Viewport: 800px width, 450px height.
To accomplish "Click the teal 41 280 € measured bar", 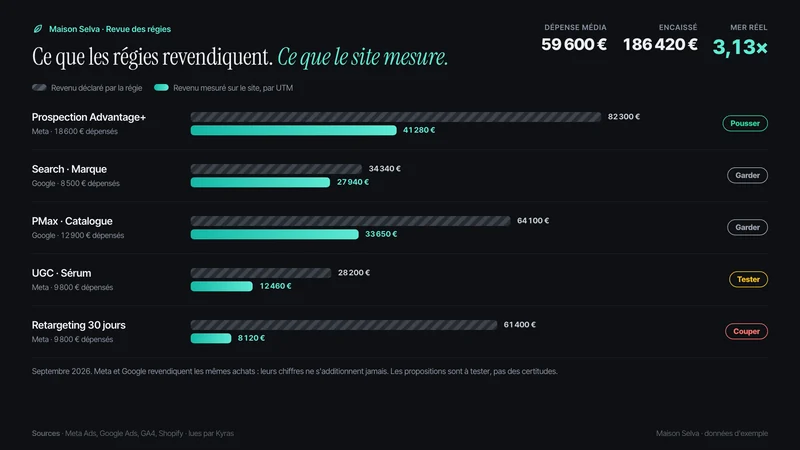I will click(293, 131).
